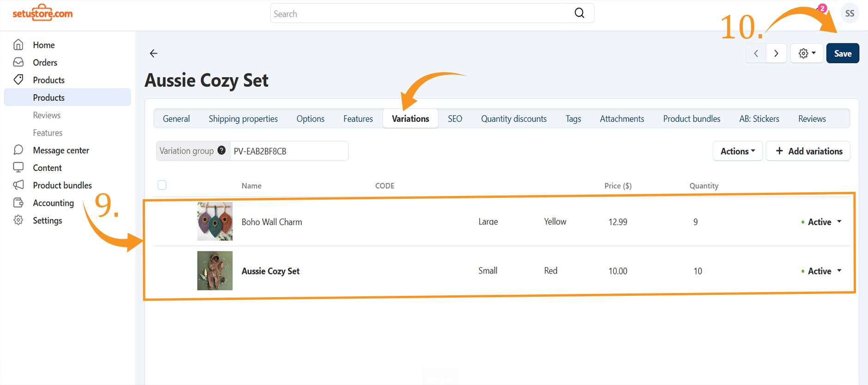Click the Settings gear icon in sidebar

coord(18,220)
